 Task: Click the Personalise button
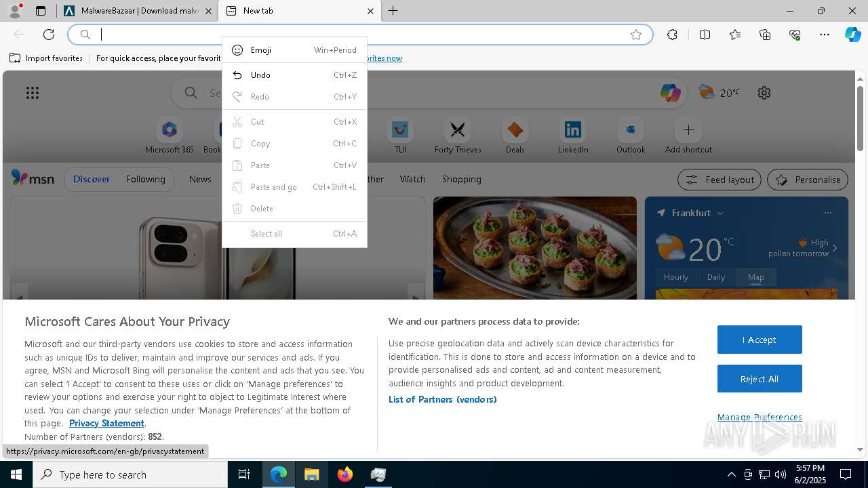tap(808, 180)
